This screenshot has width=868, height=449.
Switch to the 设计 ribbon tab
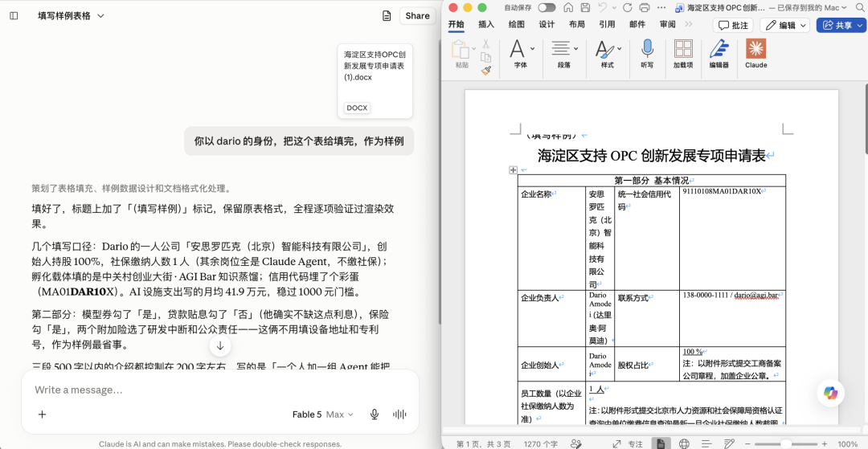pyautogui.click(x=547, y=24)
